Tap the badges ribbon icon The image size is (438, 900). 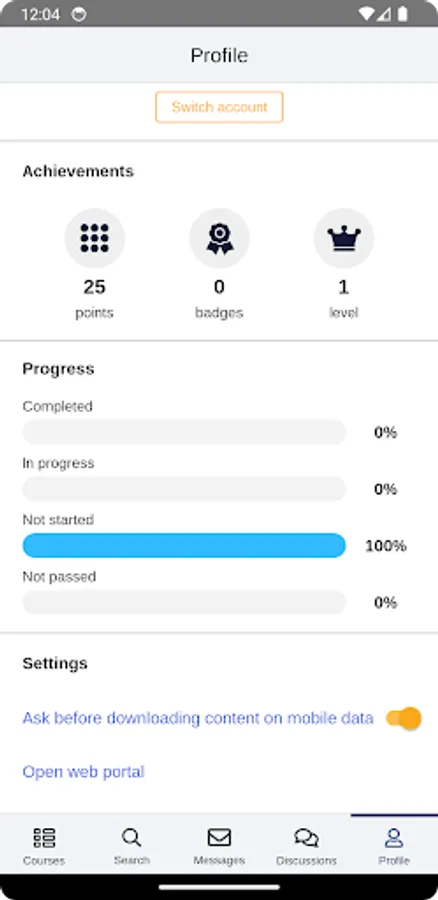tap(219, 238)
